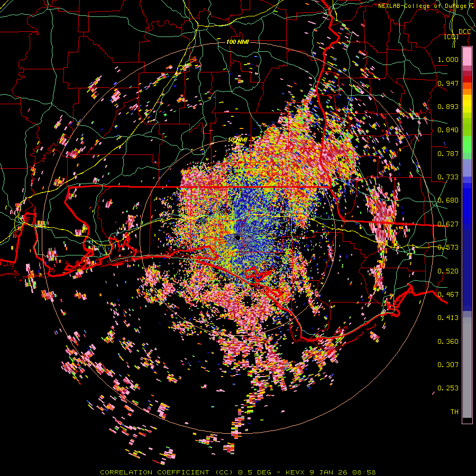Click the Correlation Coefficient KEVX caption text

[238, 472]
